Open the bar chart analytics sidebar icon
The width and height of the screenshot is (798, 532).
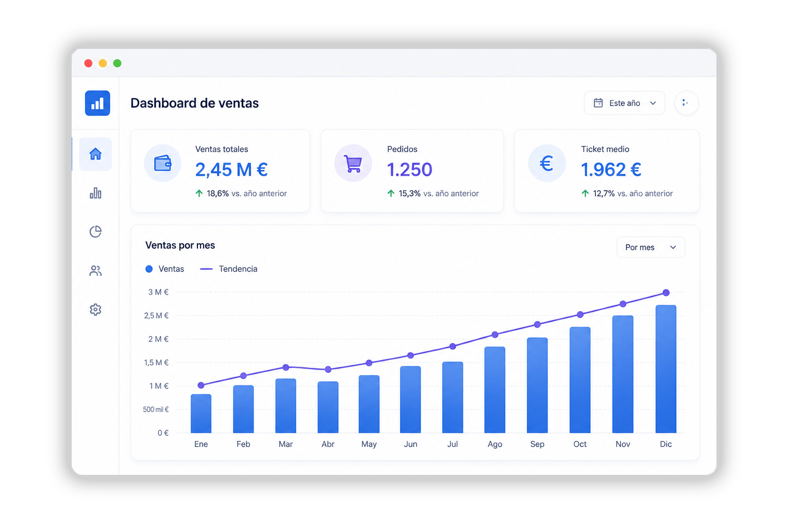tap(96, 193)
